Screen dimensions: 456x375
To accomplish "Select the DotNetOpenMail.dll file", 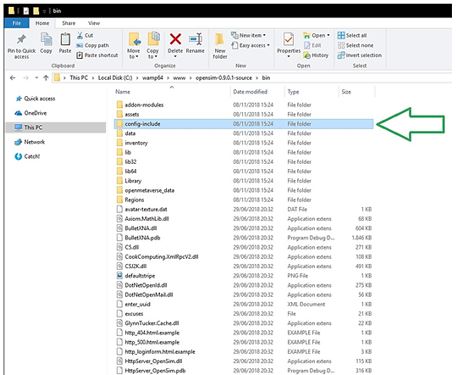I will 149,295.
